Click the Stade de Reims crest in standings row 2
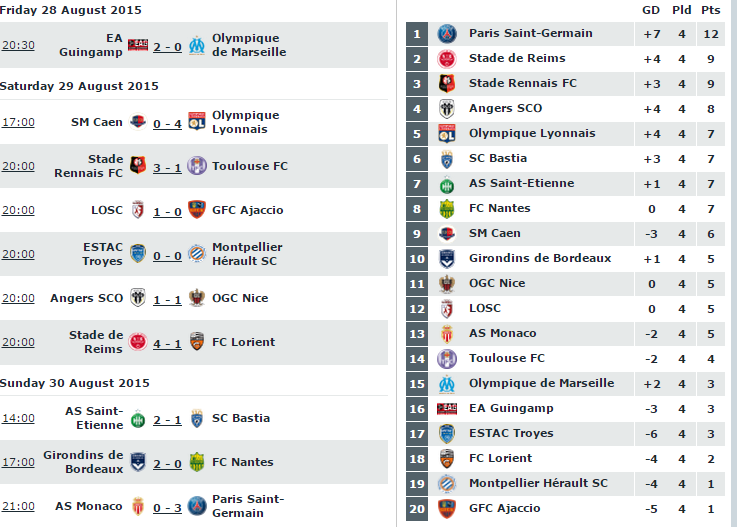This screenshot has height=527, width=737. [447, 59]
